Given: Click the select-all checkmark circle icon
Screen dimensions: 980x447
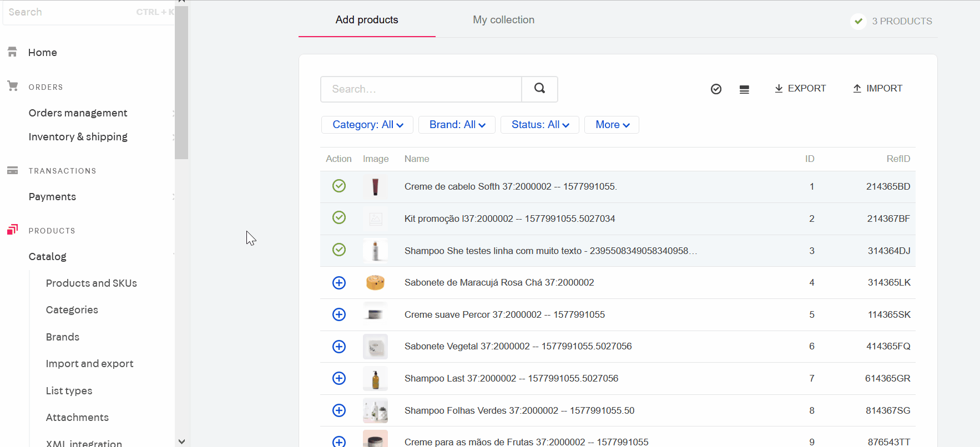Looking at the screenshot, I should point(716,89).
